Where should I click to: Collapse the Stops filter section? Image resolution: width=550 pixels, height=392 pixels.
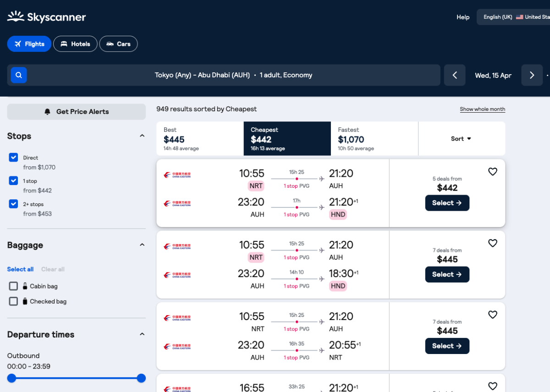(142, 136)
